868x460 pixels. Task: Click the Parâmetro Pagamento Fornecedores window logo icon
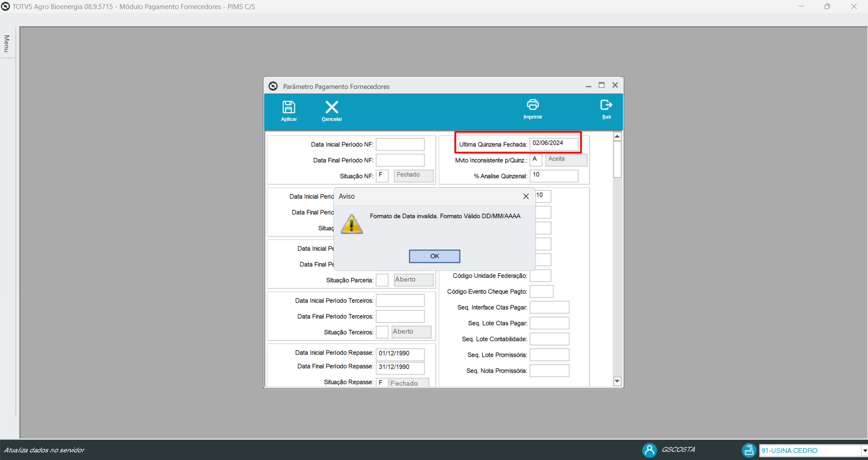point(273,86)
